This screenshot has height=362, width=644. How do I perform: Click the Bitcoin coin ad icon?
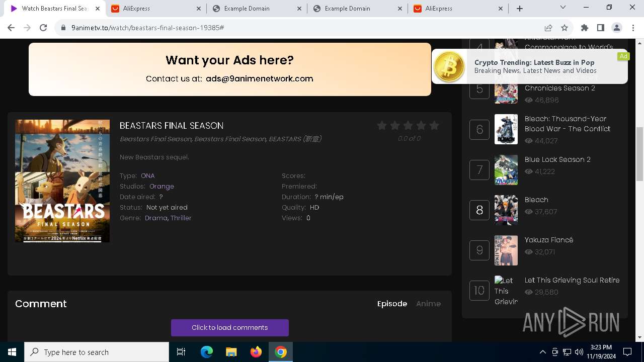(449, 67)
